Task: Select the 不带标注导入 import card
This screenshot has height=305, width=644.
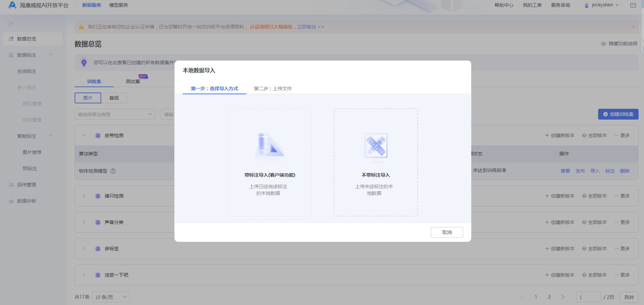Action: (x=375, y=162)
